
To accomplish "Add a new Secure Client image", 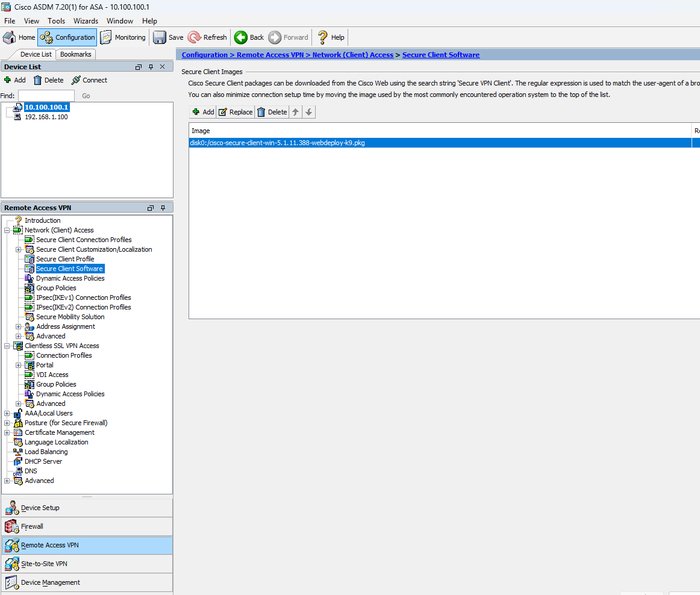I will point(202,112).
